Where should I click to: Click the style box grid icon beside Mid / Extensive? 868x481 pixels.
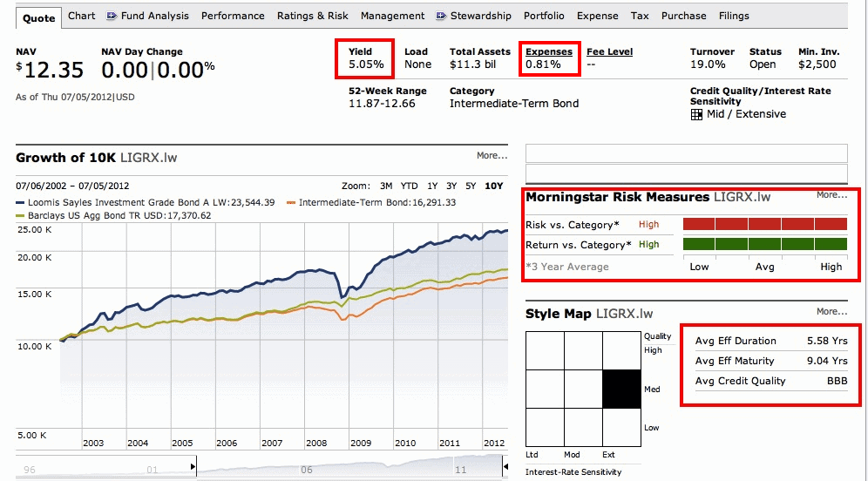(696, 114)
